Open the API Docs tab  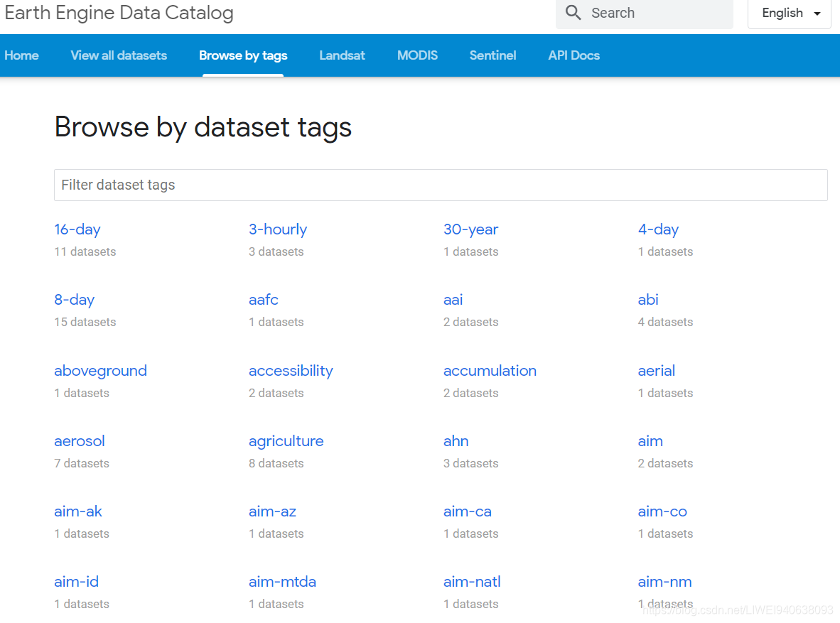tap(574, 55)
